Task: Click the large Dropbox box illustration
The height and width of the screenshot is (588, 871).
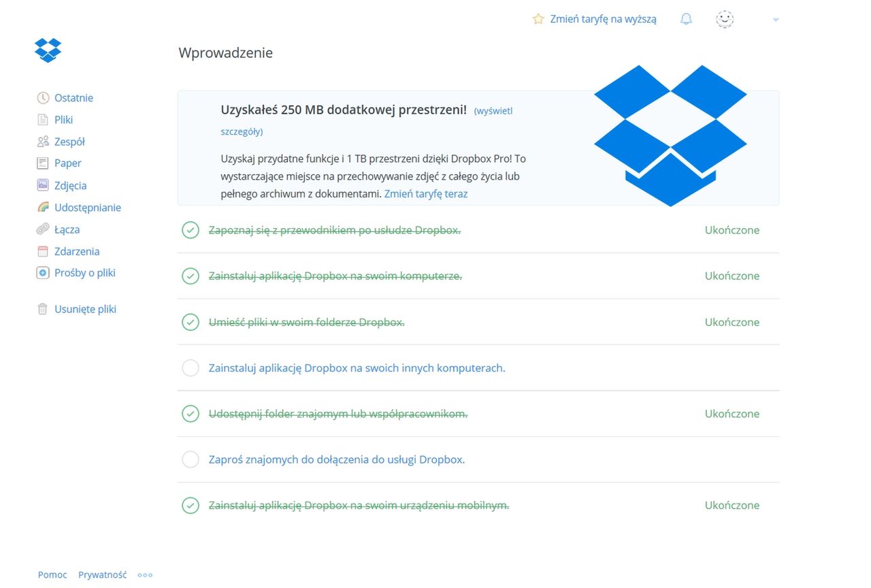Action: click(x=670, y=135)
